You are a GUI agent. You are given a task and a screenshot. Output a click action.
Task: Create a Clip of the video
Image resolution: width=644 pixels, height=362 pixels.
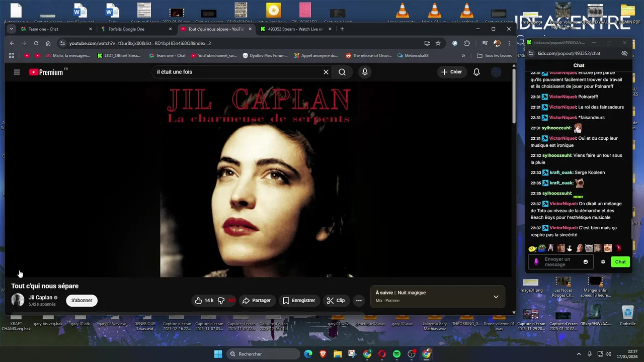(336, 300)
